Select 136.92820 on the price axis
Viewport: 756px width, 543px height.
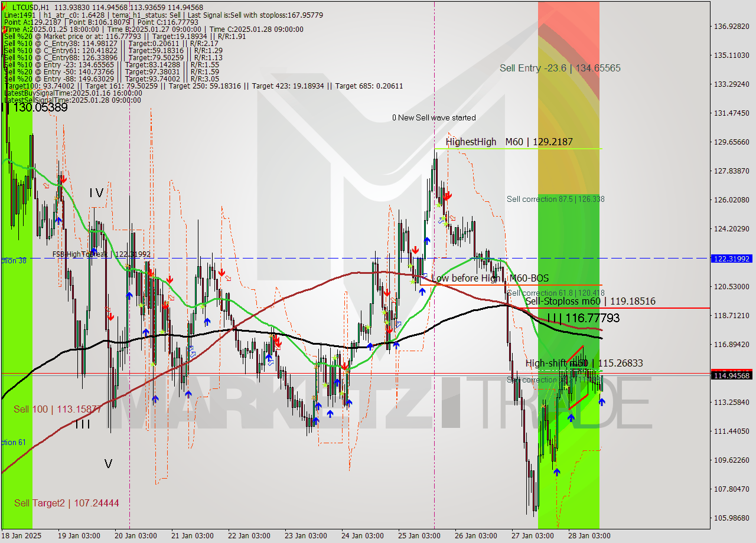[x=731, y=27]
